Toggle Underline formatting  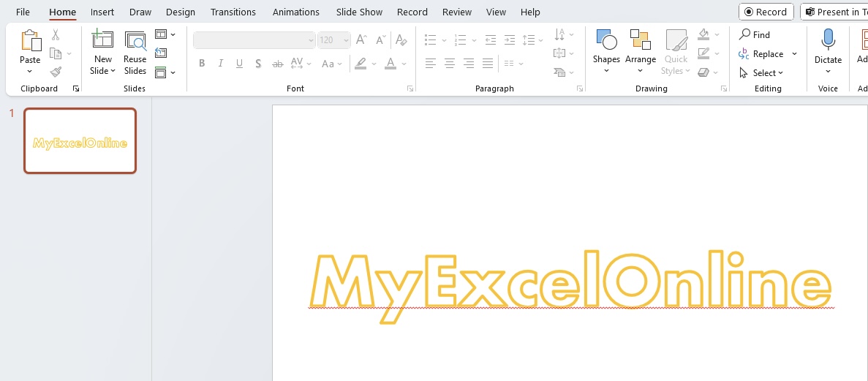(x=239, y=64)
